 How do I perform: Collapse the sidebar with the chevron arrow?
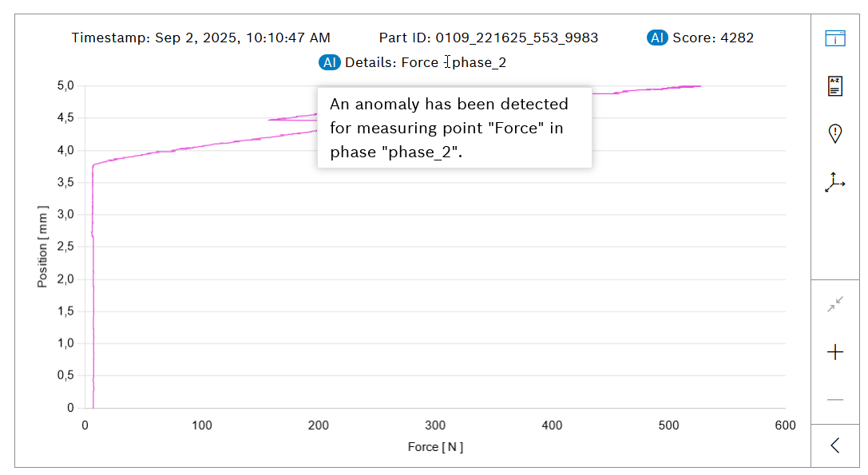click(x=835, y=445)
